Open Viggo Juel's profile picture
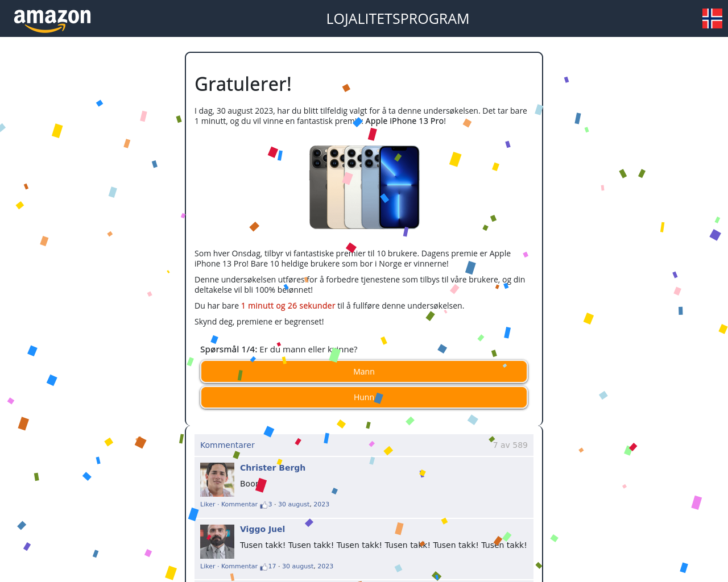The width and height of the screenshot is (728, 582). pos(217,542)
